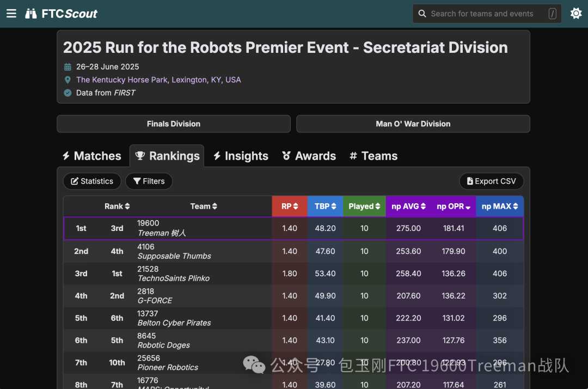Open the Filters funnel button
The width and height of the screenshot is (588, 389).
click(149, 181)
